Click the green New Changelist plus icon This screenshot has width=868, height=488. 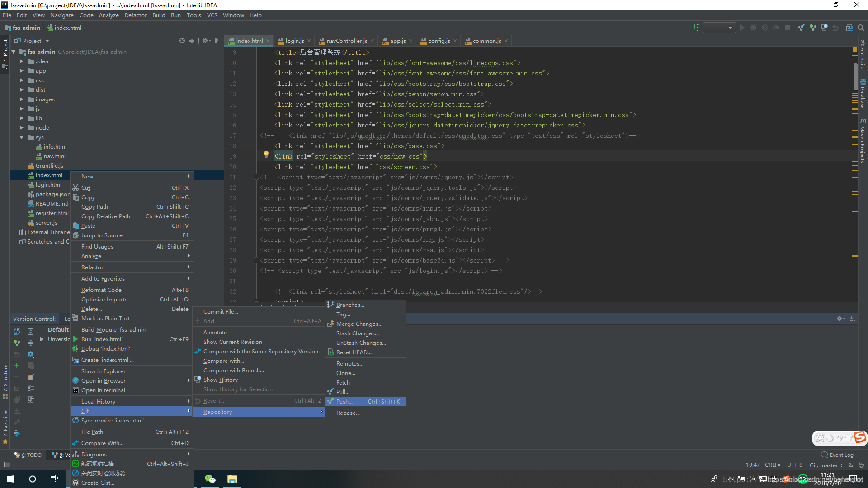tap(17, 366)
